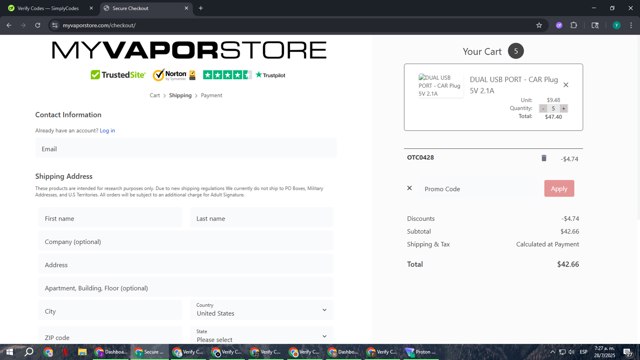The height and width of the screenshot is (360, 640).
Task: Open Windows taskbar search
Action: [x=29, y=352]
